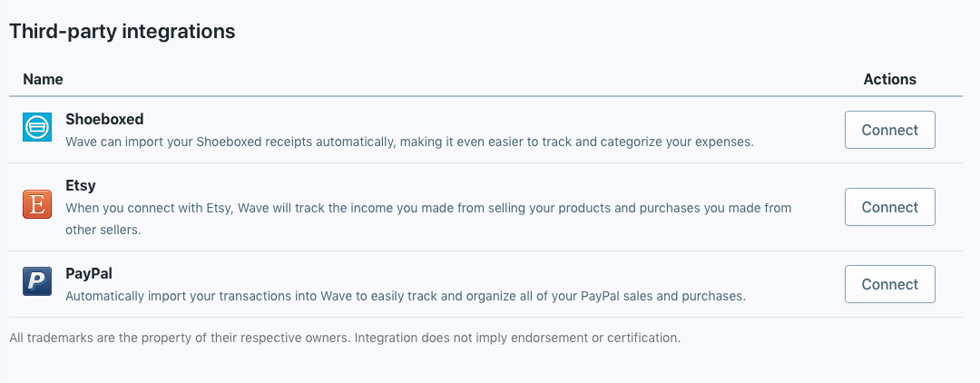Click the PayPal transactions description text
980x383 pixels.
click(x=406, y=296)
